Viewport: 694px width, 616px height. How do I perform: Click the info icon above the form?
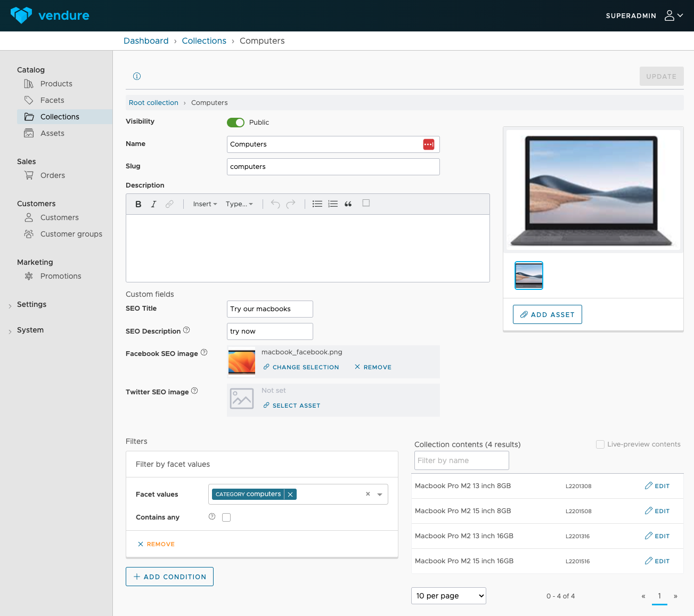point(137,76)
